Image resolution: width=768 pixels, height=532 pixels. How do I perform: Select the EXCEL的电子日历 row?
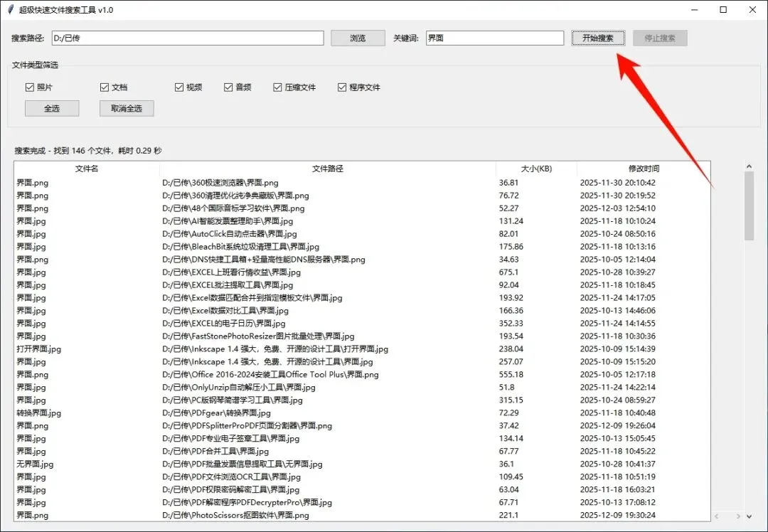coord(363,324)
